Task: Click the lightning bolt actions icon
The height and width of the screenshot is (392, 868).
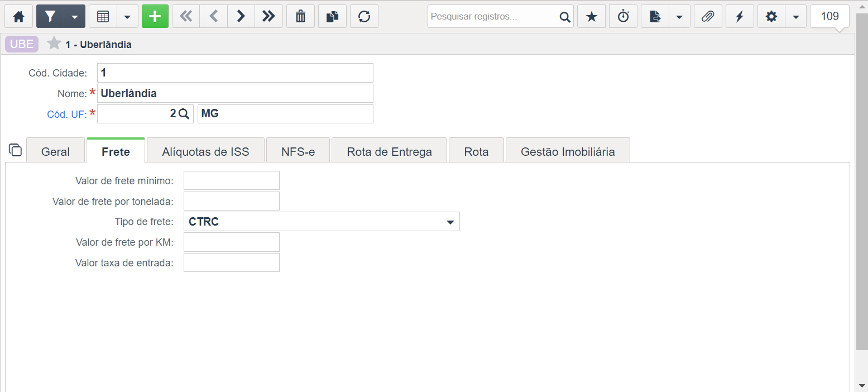Action: click(740, 17)
